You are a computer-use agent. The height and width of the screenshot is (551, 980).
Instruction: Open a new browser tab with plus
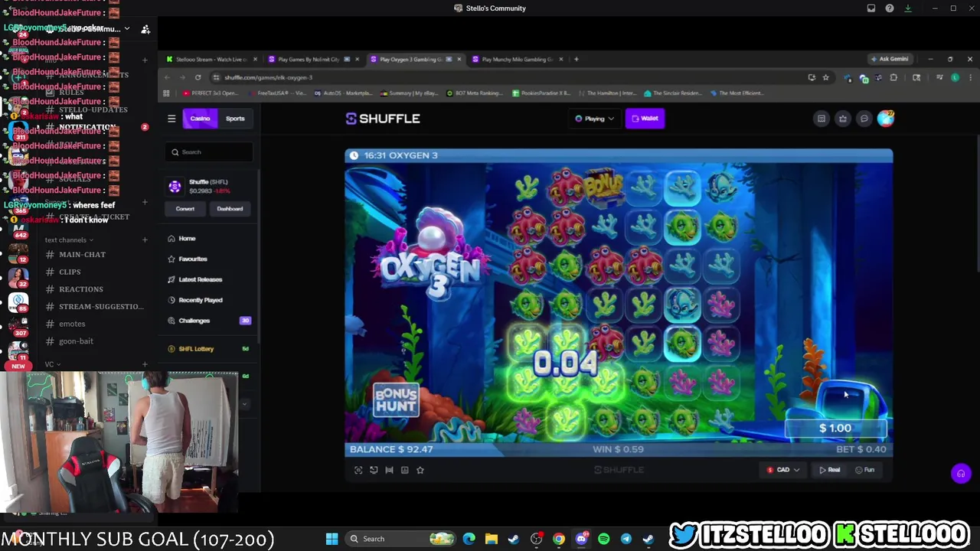tap(577, 59)
